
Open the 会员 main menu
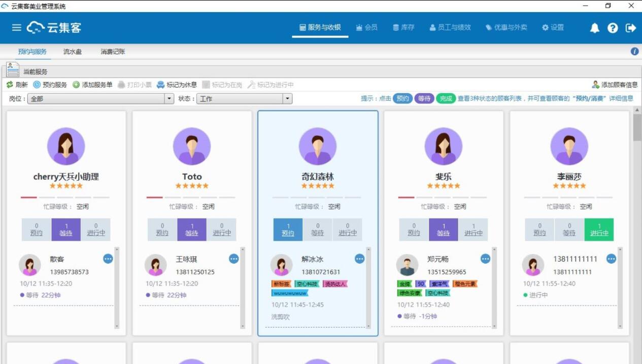(366, 27)
